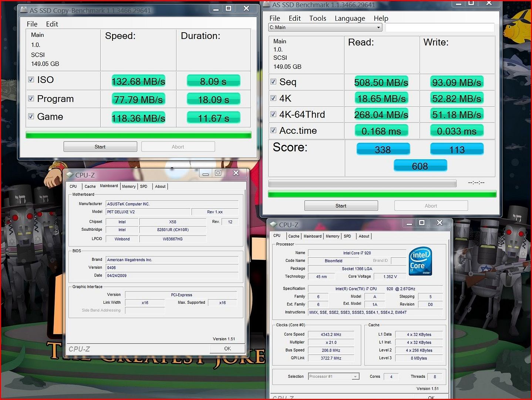Screen dimensions: 532x400
Task: Click Start in Copy-Benchmark window
Action: pyautogui.click(x=100, y=147)
